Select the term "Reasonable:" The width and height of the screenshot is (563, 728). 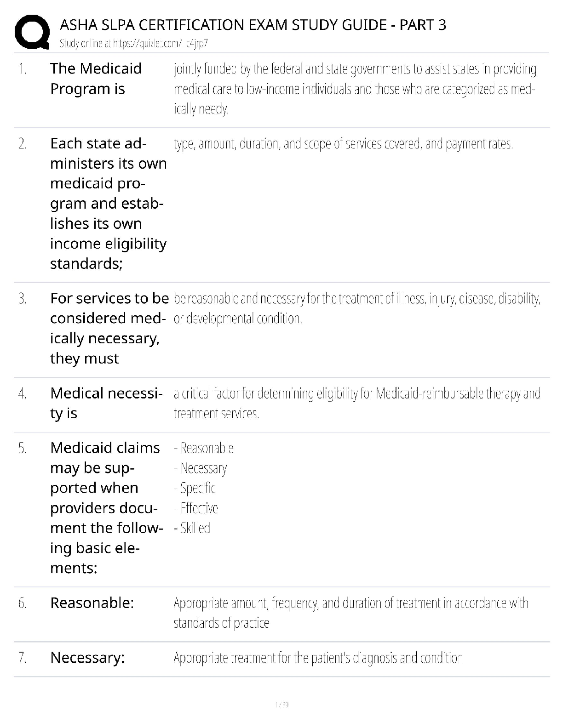pyautogui.click(x=92, y=603)
